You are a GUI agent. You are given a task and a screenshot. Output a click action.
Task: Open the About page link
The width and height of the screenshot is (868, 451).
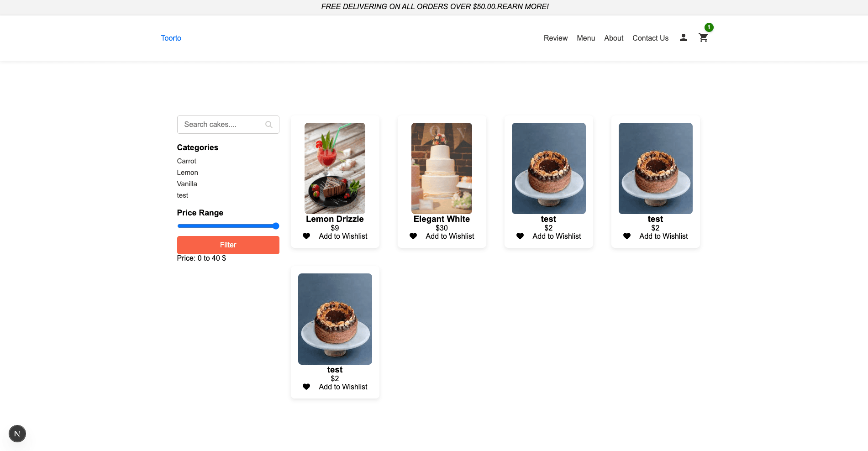pyautogui.click(x=613, y=38)
